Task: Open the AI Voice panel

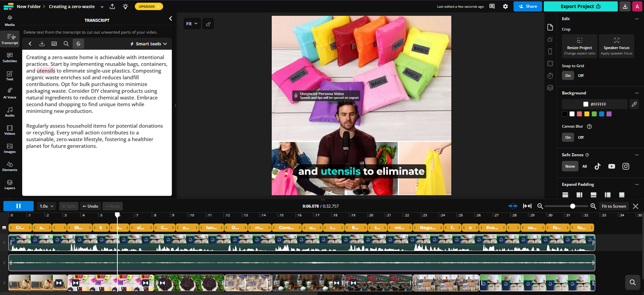Action: click(x=10, y=93)
